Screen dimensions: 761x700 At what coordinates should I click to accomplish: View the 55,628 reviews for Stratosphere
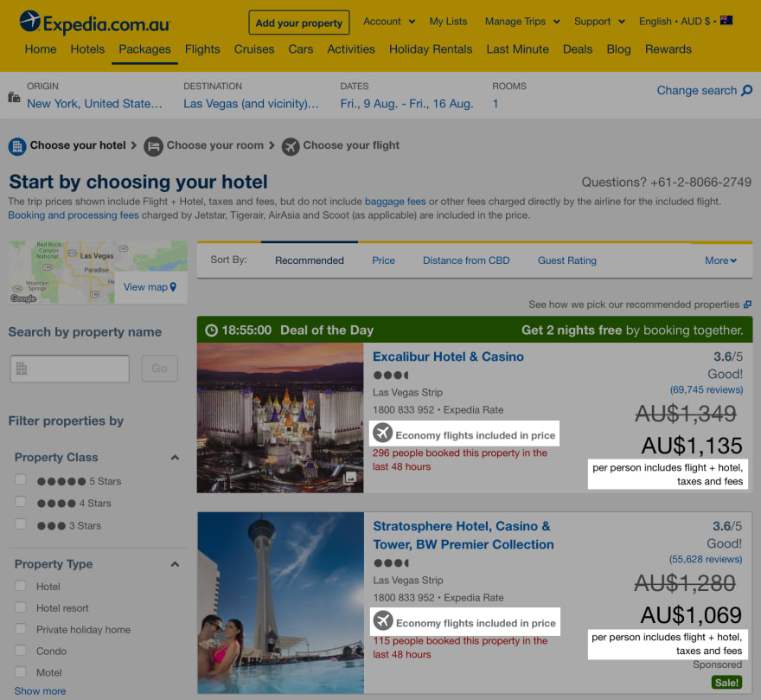[705, 559]
